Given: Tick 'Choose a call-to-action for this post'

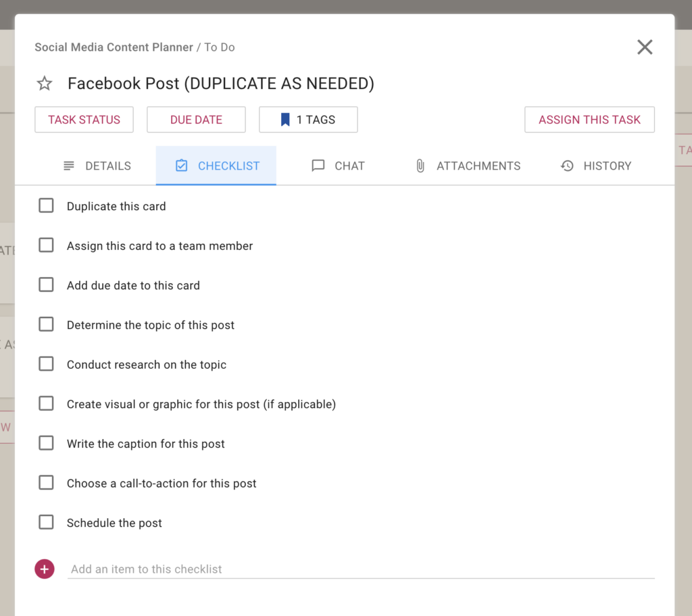Looking at the screenshot, I should (x=47, y=483).
